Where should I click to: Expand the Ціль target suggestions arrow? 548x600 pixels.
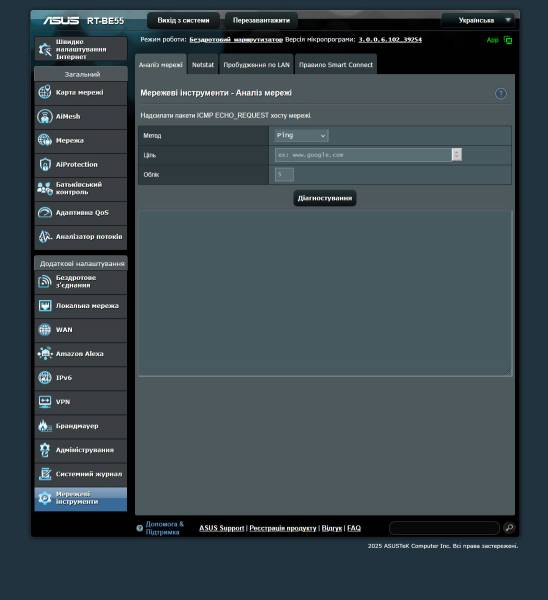coord(457,155)
